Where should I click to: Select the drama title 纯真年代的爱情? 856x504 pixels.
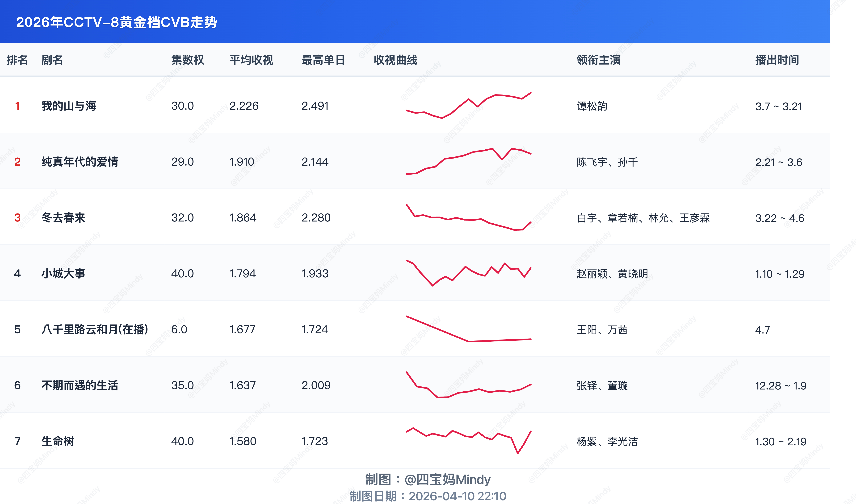point(80,162)
